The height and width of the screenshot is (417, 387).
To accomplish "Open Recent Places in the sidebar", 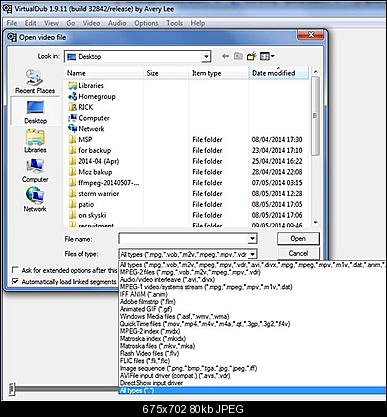I will (35, 82).
